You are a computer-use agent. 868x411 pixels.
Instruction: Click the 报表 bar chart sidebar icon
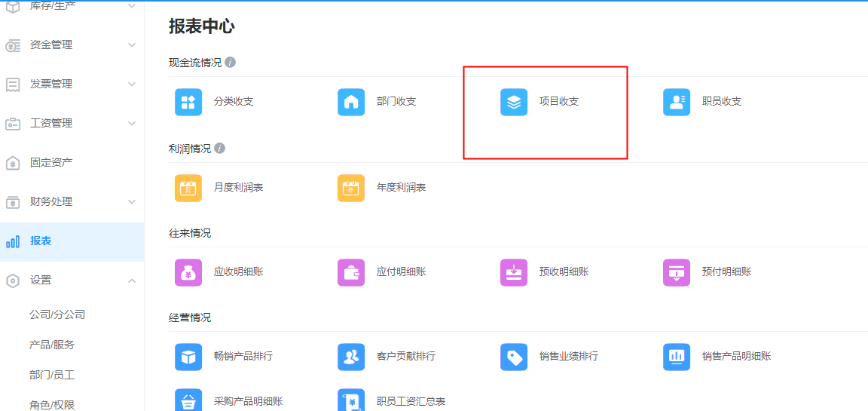pos(13,241)
